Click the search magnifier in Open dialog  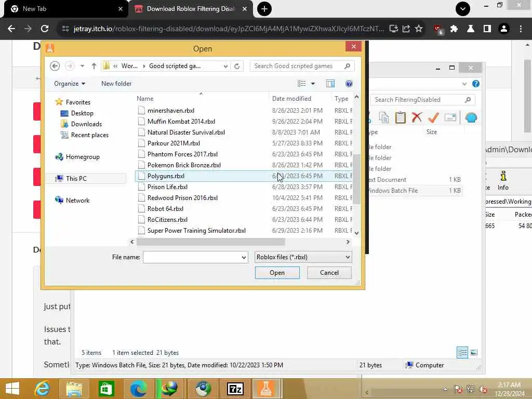tap(347, 66)
